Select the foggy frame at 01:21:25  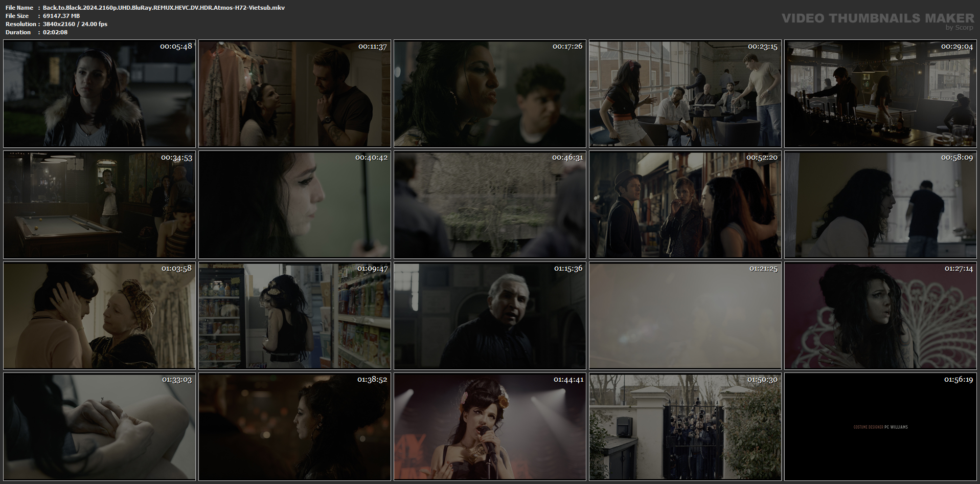[685, 316]
